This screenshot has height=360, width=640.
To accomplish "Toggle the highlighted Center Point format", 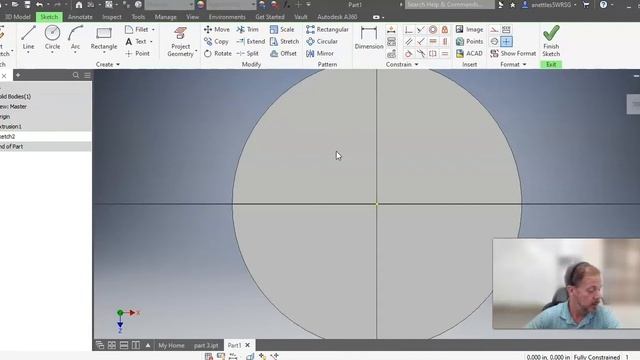I will [x=507, y=42].
